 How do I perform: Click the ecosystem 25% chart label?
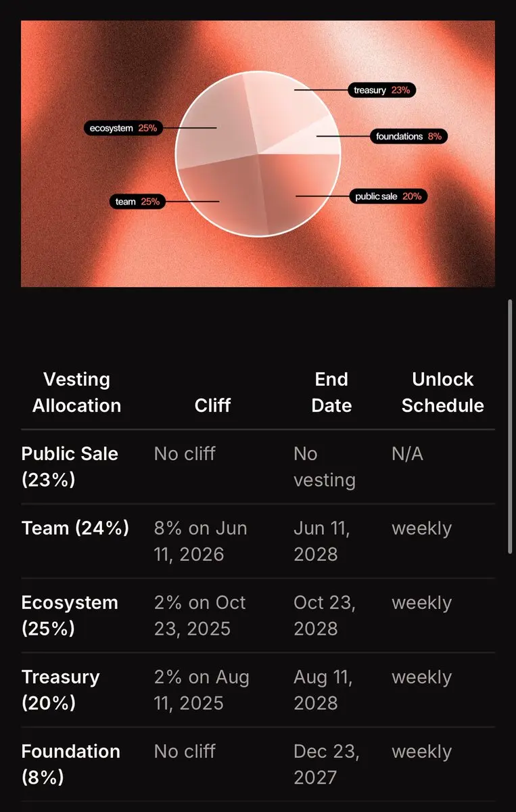pos(123,127)
